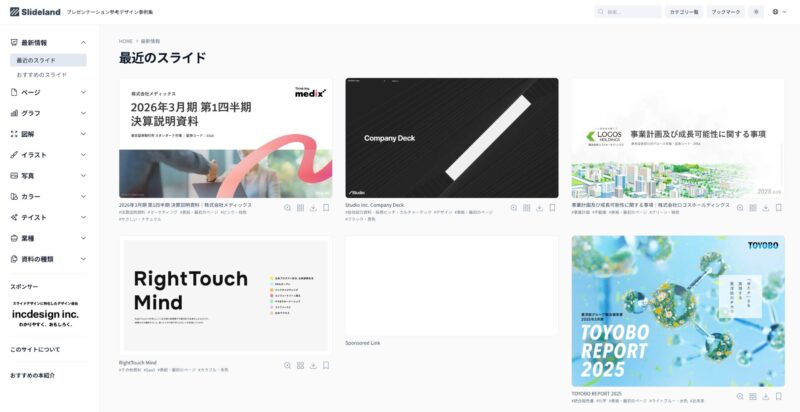Bookmark the RightTouch Mind slide
Viewport: 800px width, 412px height.
[x=326, y=366]
